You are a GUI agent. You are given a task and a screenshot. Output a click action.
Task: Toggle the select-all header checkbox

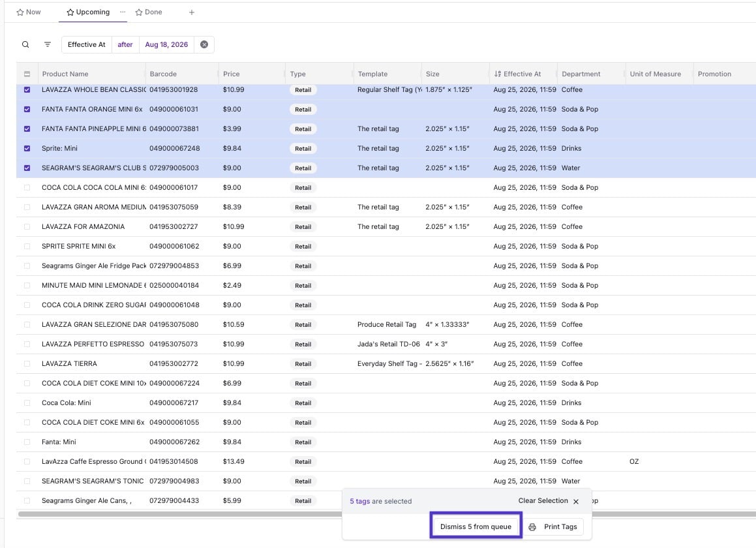pos(27,74)
